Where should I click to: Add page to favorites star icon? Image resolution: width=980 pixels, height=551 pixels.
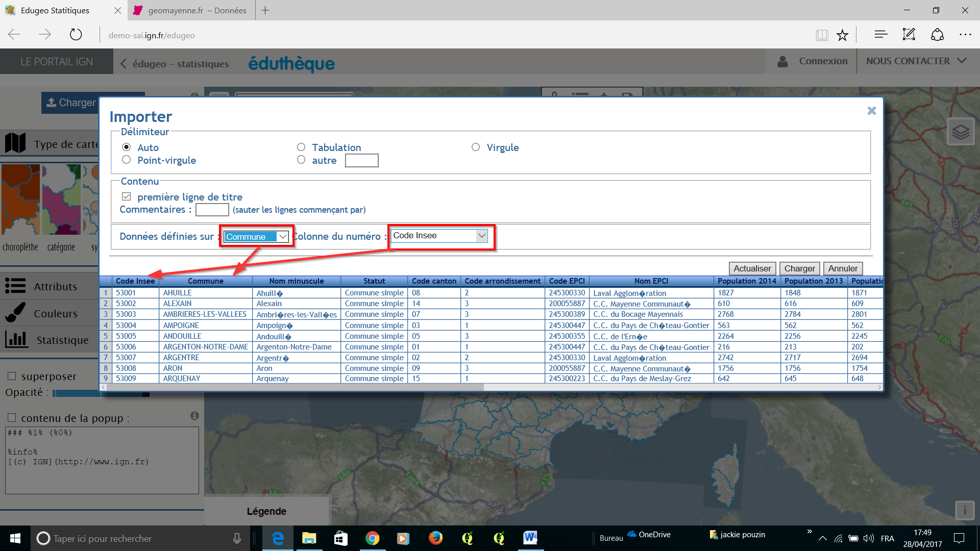tap(842, 35)
